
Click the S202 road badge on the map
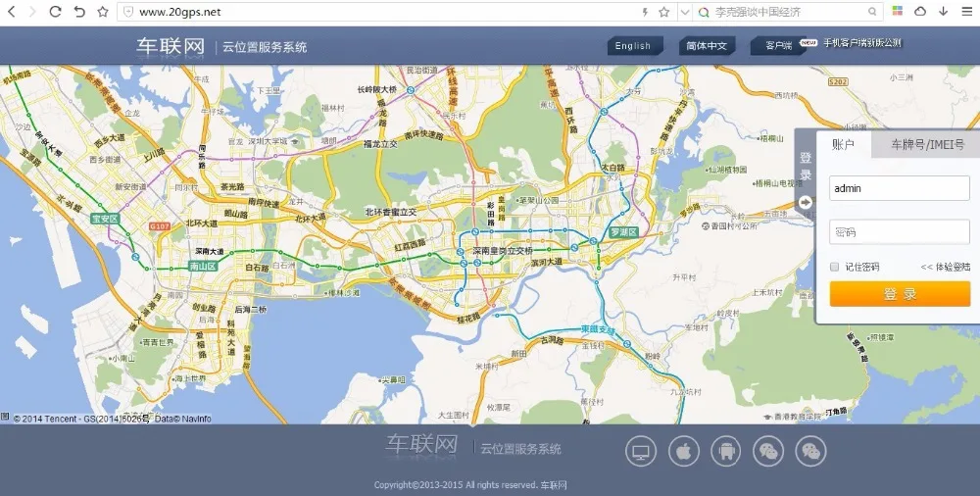click(838, 82)
